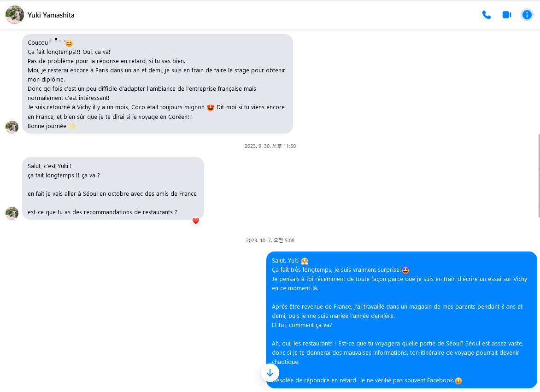Start a video call with Yuki

point(506,15)
